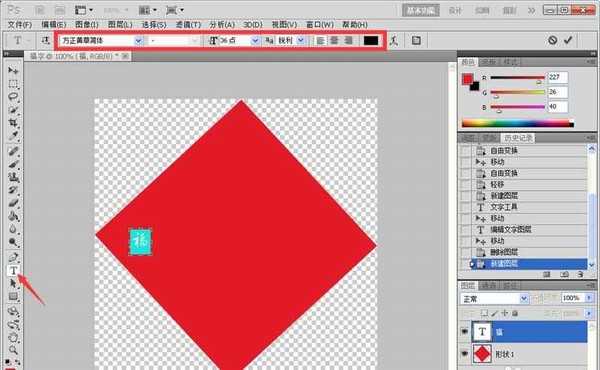Open the font family dropdown

click(x=139, y=41)
